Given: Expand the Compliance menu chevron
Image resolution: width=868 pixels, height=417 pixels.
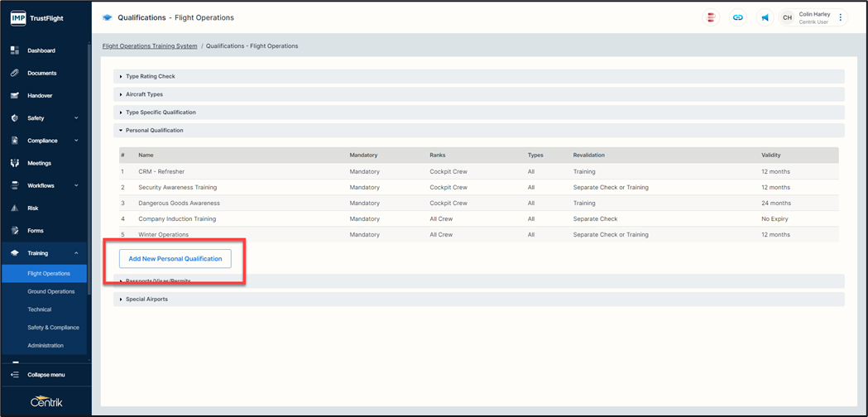Looking at the screenshot, I should click(76, 141).
